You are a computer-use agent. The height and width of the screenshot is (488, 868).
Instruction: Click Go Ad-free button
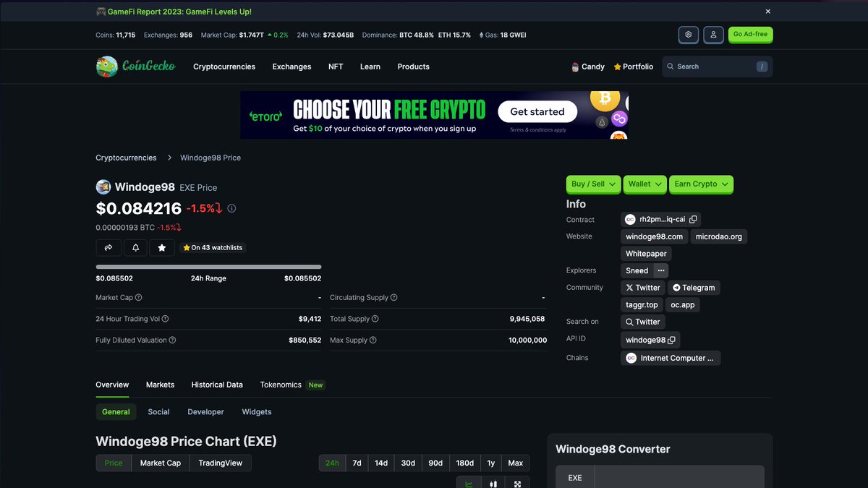(x=750, y=34)
